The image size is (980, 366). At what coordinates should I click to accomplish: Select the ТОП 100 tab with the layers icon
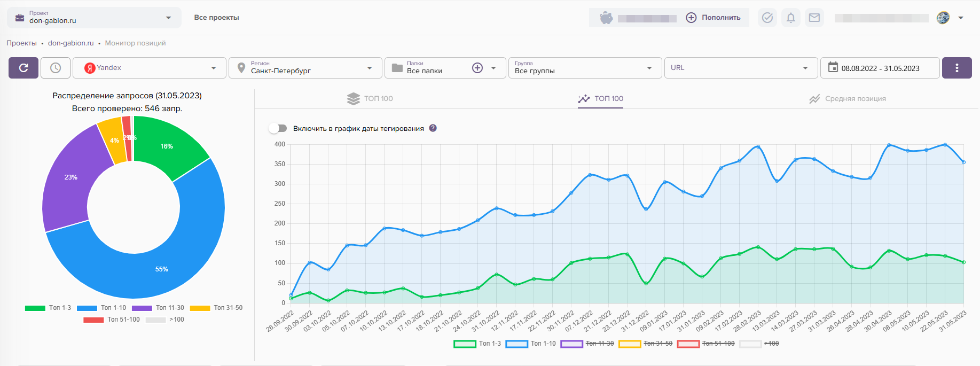370,99
